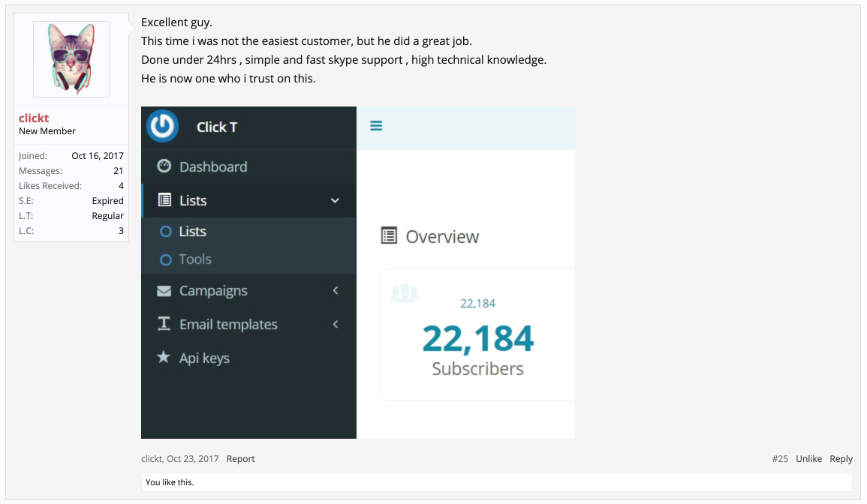Click the Dashboard gauge icon
Image resolution: width=867 pixels, height=504 pixels.
164,166
